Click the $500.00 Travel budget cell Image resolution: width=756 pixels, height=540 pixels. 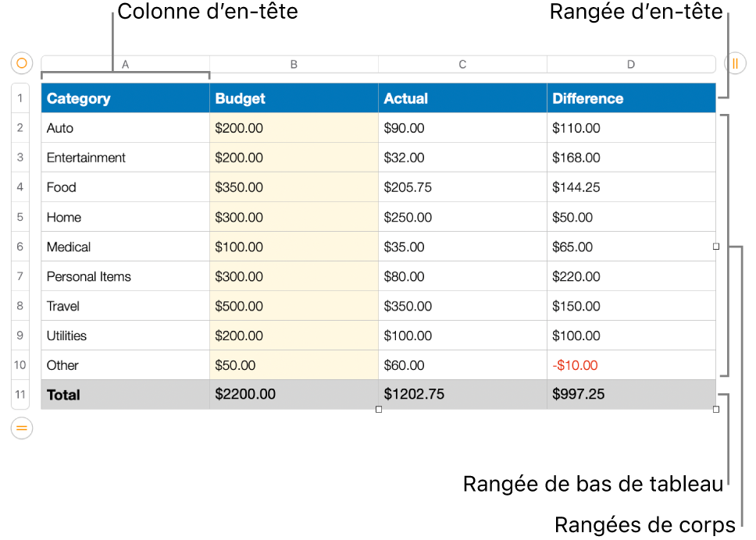pos(294,306)
